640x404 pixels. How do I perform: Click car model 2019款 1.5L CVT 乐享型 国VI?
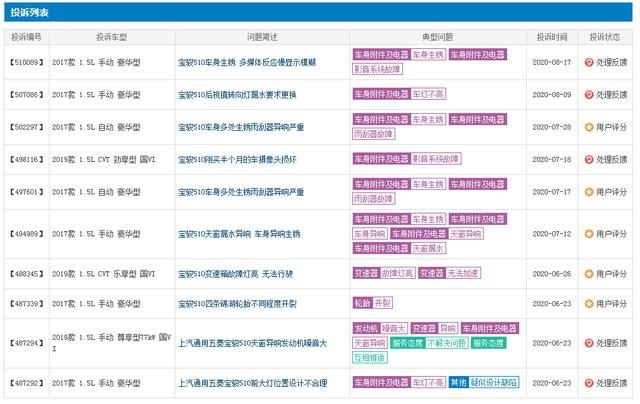[x=104, y=274]
